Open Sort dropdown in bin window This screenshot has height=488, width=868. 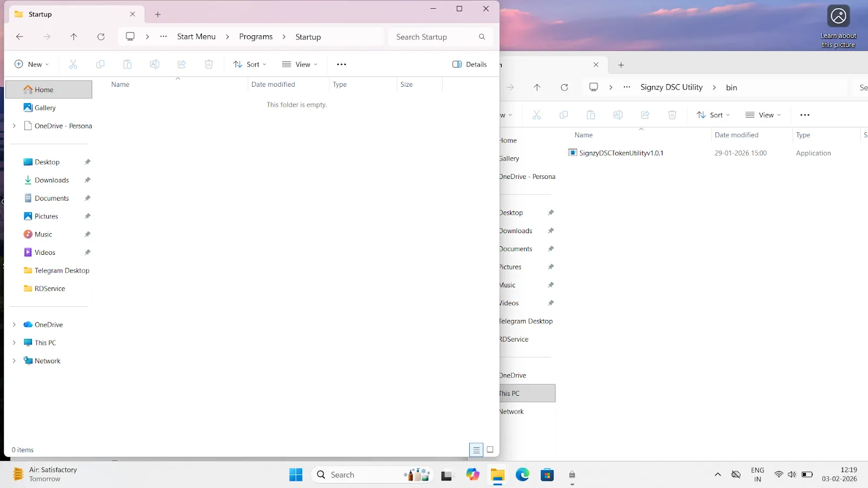pyautogui.click(x=713, y=115)
